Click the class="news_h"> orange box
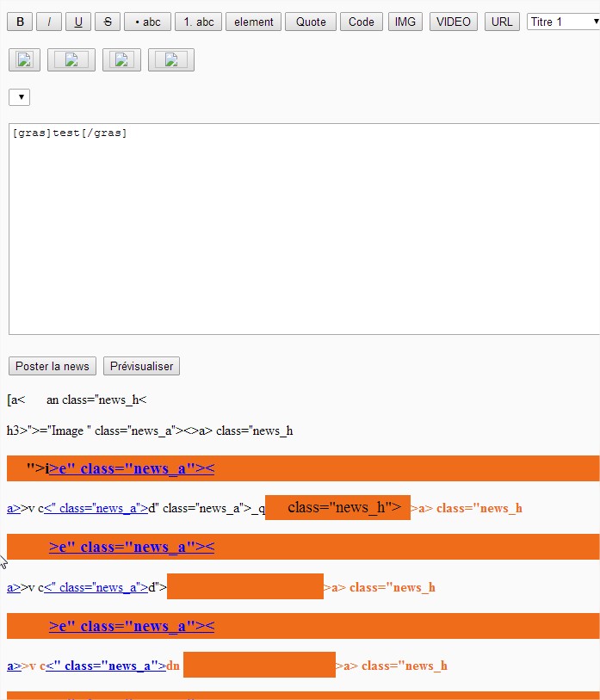 (x=337, y=508)
